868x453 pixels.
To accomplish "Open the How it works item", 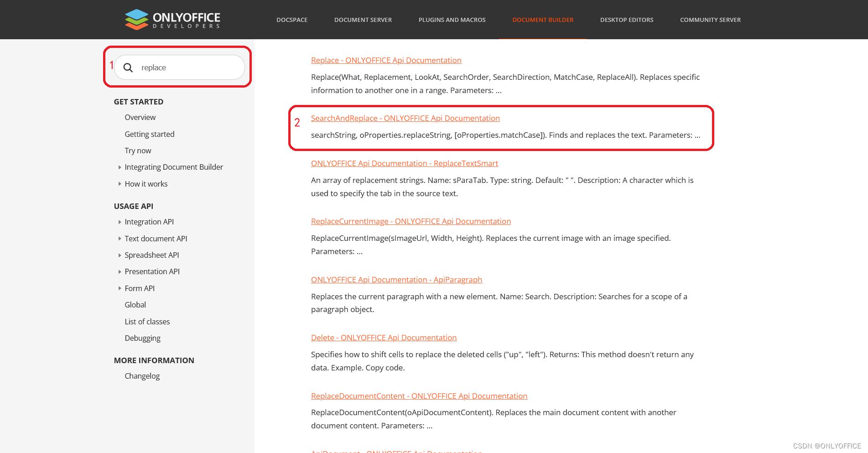I will tap(146, 184).
